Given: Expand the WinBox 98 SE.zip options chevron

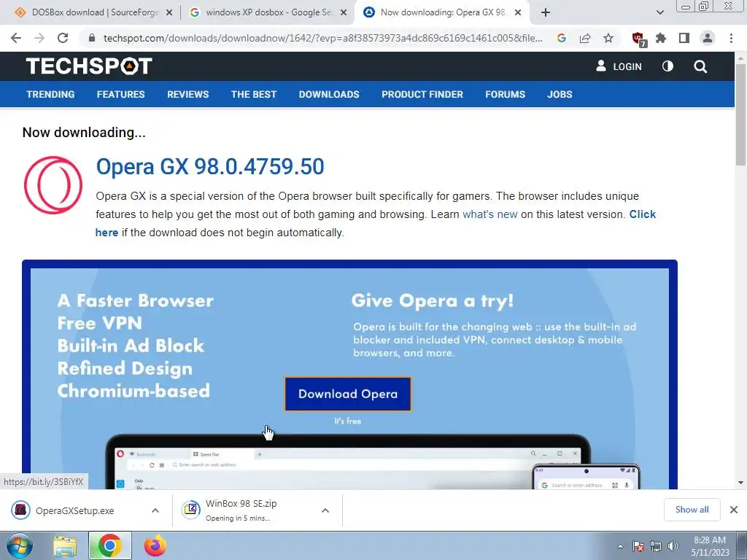Looking at the screenshot, I should coord(325,510).
